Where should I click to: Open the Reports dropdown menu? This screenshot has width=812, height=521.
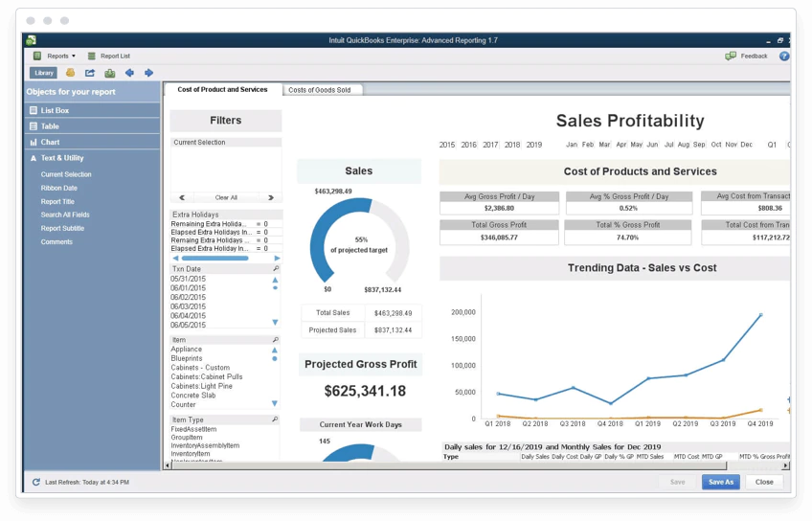[56, 56]
